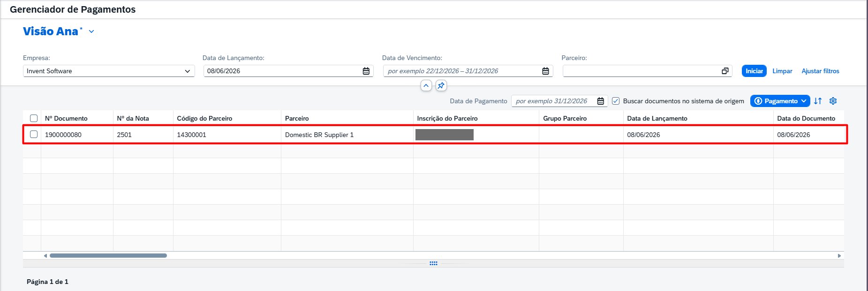Image resolution: width=868 pixels, height=291 pixels.
Task: Click the Data do Documento column header
Action: pos(808,118)
